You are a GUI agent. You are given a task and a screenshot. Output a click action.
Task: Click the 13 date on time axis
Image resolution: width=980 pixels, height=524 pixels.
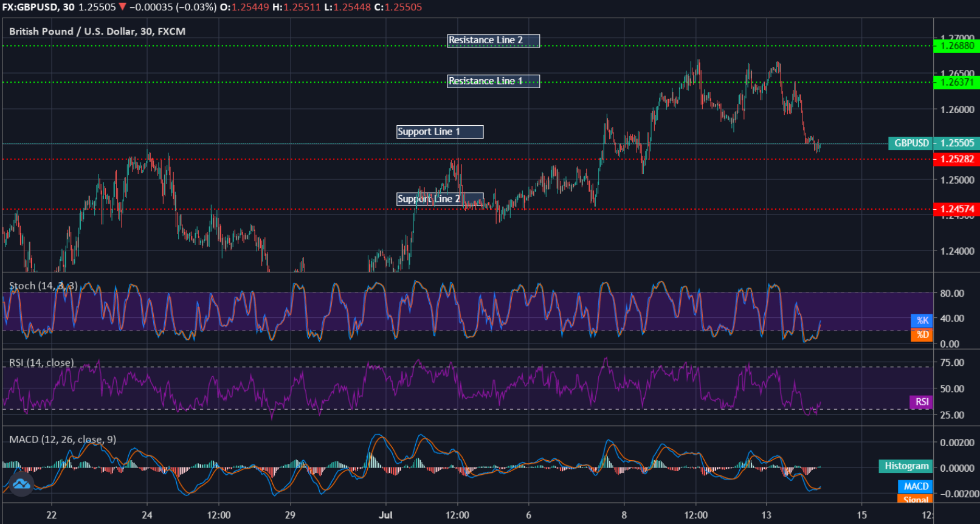767,515
